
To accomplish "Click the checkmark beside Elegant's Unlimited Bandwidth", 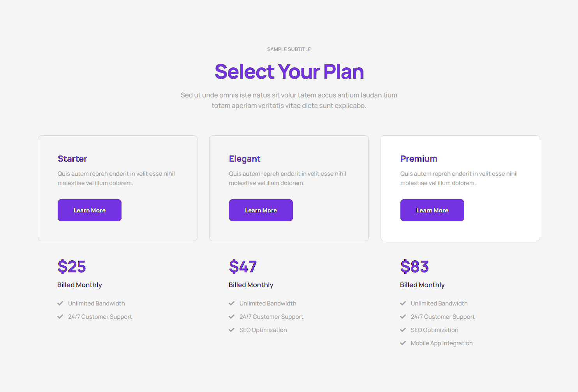I will tap(232, 304).
